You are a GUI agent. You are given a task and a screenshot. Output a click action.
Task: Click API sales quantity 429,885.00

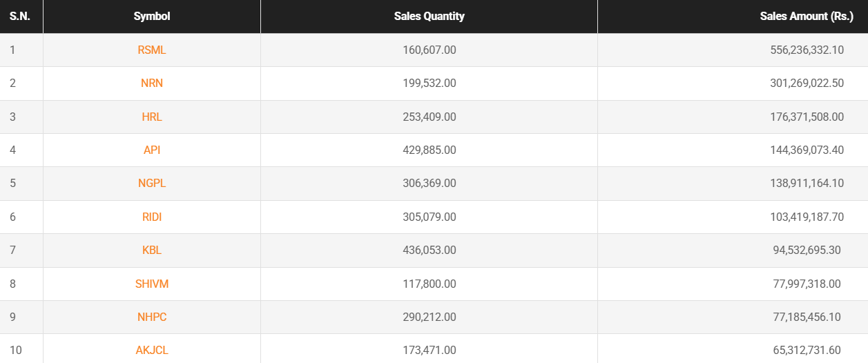click(x=429, y=150)
